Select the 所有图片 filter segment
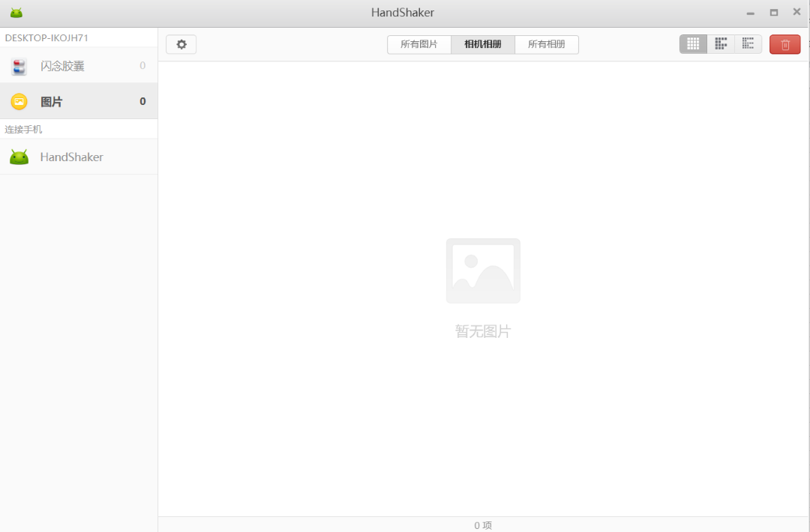This screenshot has width=810, height=532. [x=418, y=44]
